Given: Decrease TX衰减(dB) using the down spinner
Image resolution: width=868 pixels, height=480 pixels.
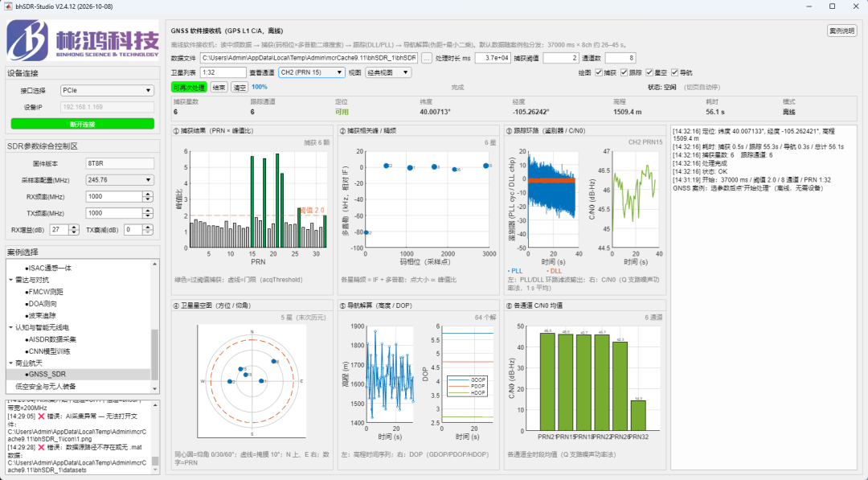Looking at the screenshot, I should pyautogui.click(x=147, y=232).
